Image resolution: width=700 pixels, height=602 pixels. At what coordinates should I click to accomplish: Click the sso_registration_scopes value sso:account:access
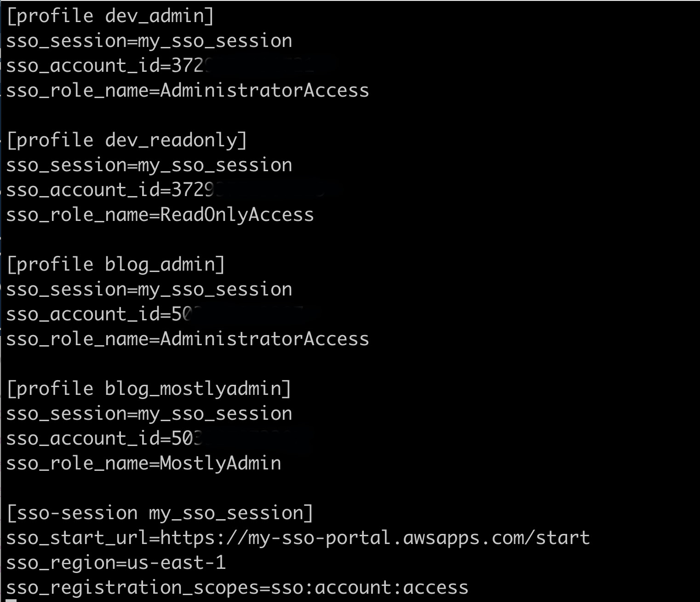369,588
